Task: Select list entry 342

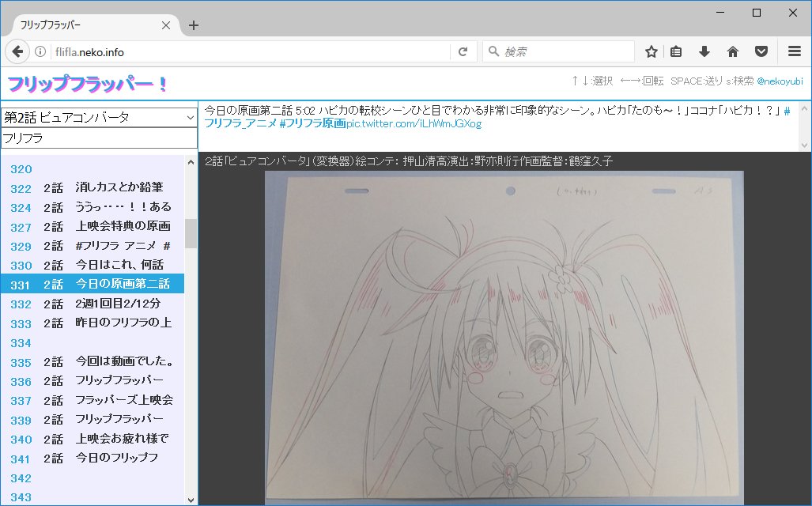Action: coord(93,478)
